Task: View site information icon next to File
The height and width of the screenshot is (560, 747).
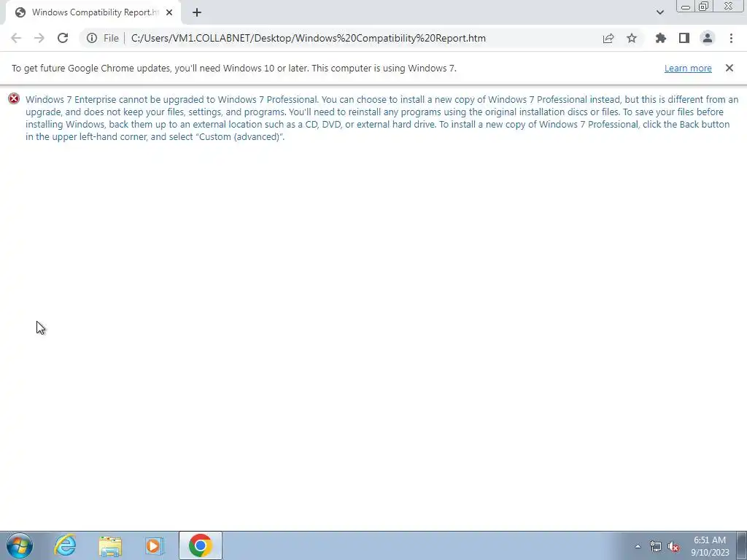Action: click(x=92, y=38)
